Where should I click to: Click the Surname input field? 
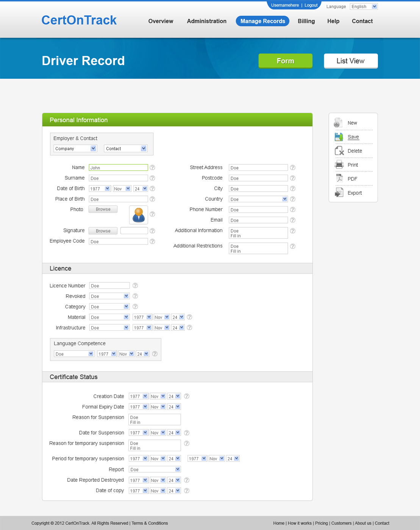click(x=118, y=178)
